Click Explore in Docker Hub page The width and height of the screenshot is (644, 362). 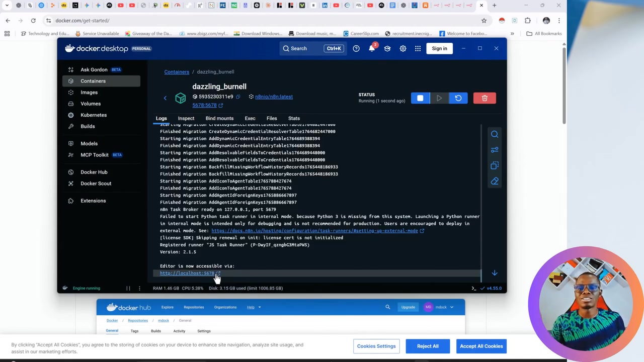tap(167, 307)
